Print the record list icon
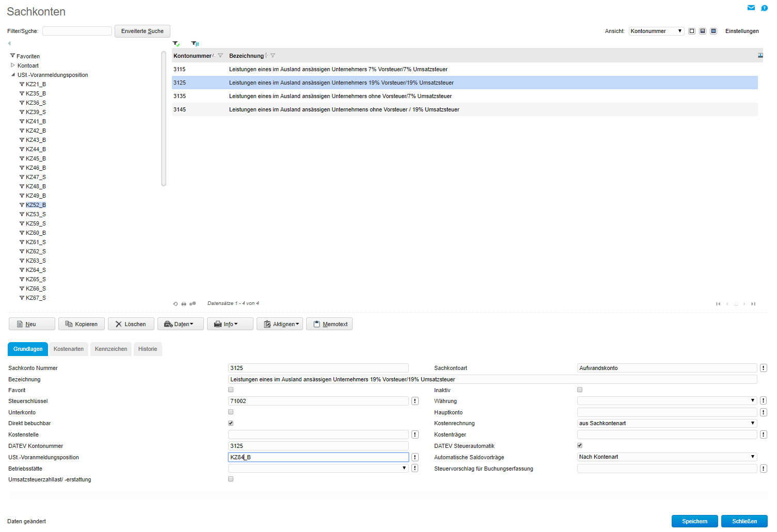The width and height of the screenshot is (777, 532). click(184, 304)
